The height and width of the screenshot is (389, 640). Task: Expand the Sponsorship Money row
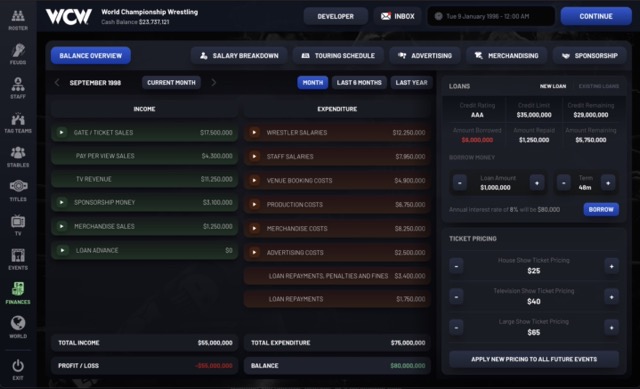pos(61,202)
